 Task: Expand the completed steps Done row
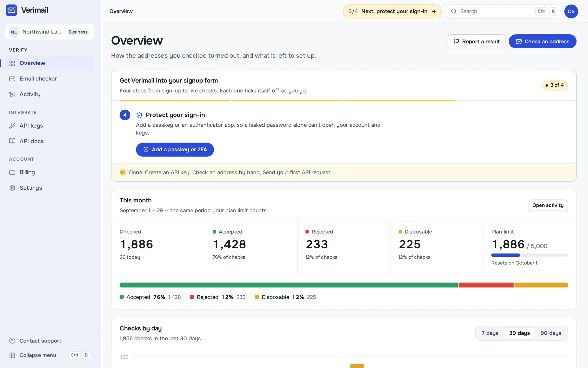pos(344,172)
